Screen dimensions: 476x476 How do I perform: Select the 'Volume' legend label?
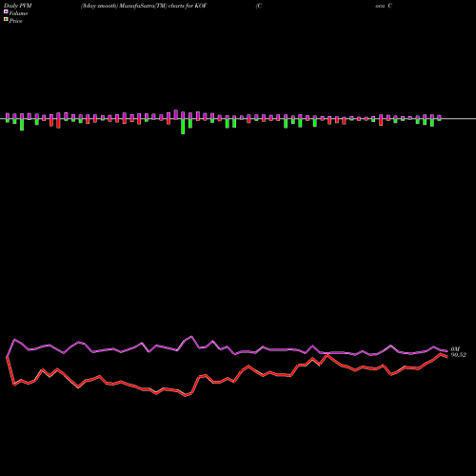click(18, 13)
